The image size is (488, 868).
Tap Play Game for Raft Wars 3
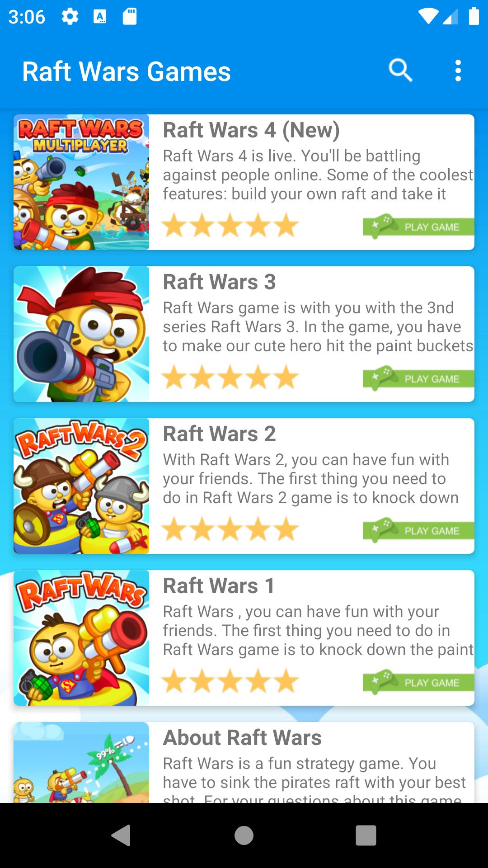pos(418,378)
